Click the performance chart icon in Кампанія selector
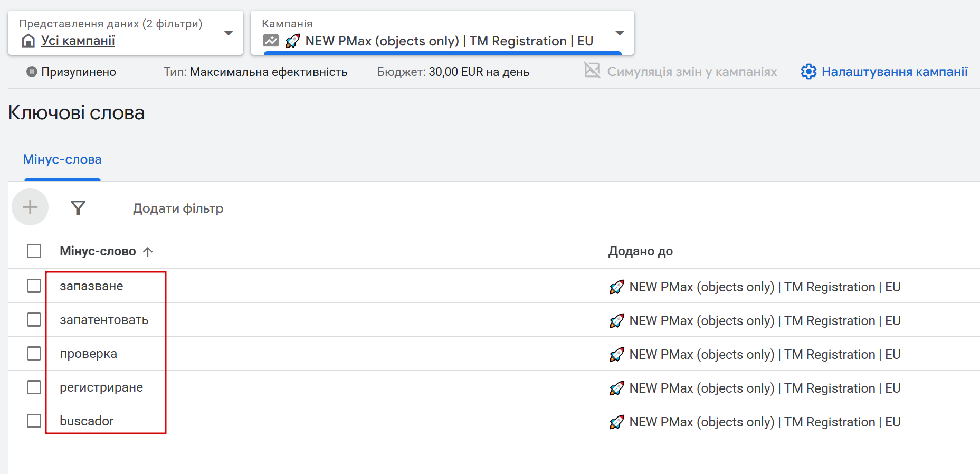Screen dimensions: 980x474 (x=271, y=41)
